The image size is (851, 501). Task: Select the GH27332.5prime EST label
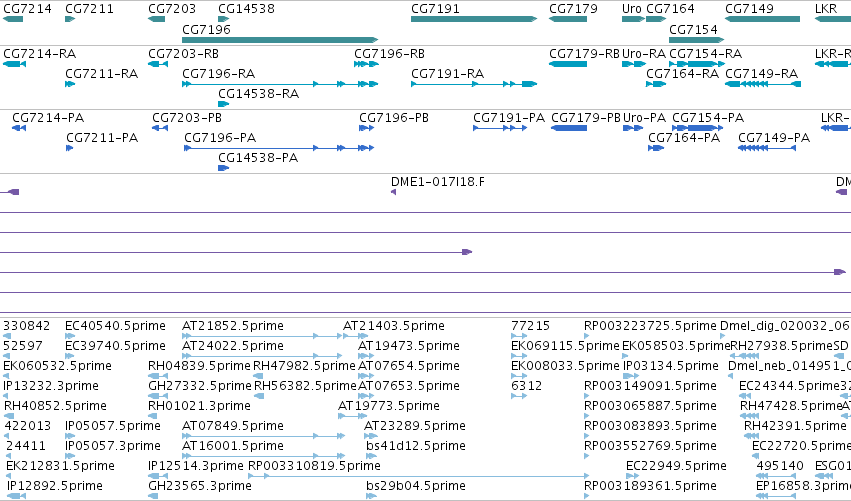pyautogui.click(x=200, y=386)
